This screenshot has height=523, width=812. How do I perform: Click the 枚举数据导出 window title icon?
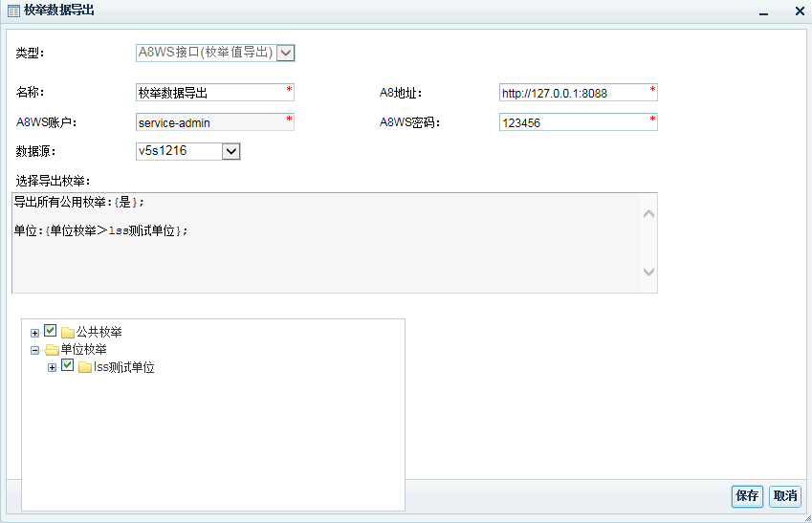pyautogui.click(x=13, y=11)
